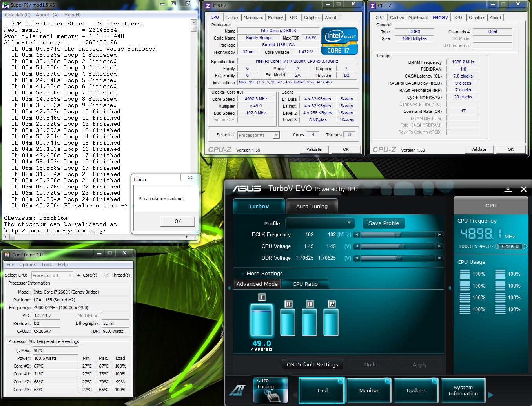Click the Super PI vertical scrollbar
532x406 pixels.
pos(194,126)
